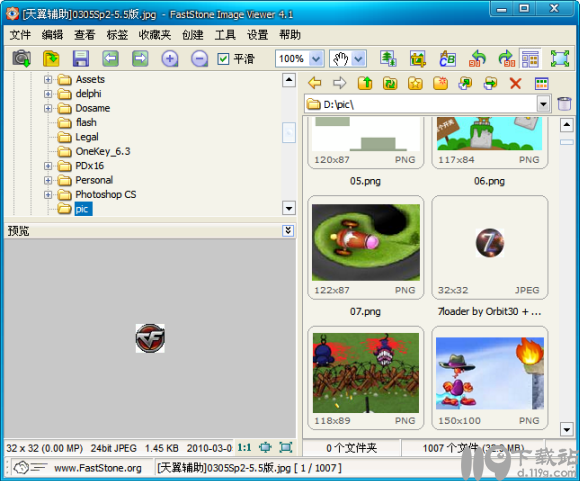Expand the Personal folder node
Image resolution: width=580 pixels, height=481 pixels.
coord(48,180)
